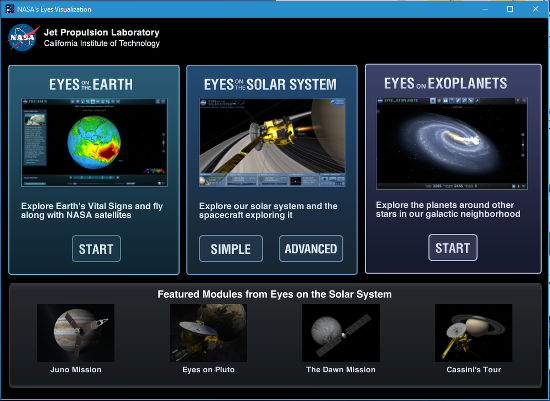Image resolution: width=550 pixels, height=401 pixels.
Task: Open The Dawn Mission thumbnail
Action: click(341, 333)
